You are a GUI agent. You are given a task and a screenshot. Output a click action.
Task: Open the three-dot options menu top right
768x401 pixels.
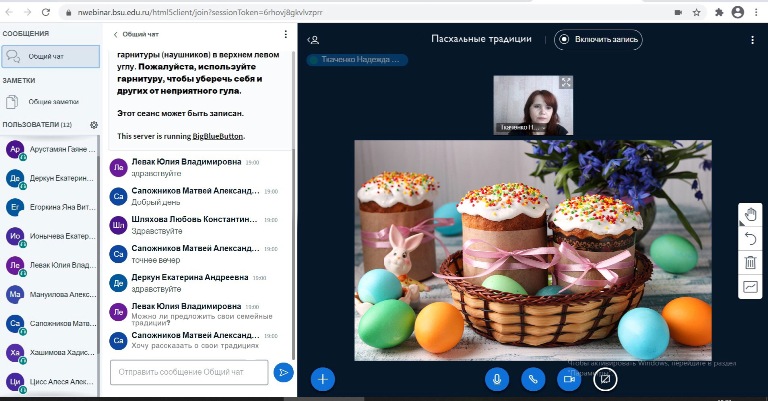(x=752, y=40)
